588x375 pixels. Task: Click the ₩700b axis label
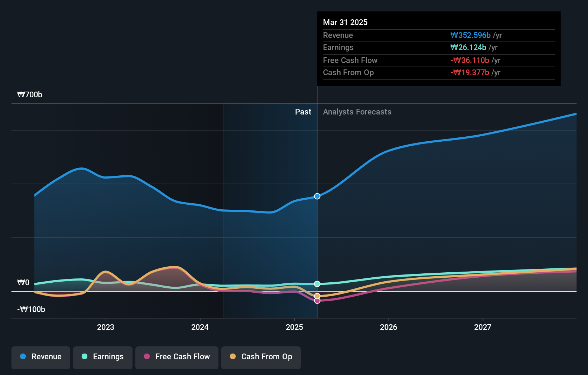(x=30, y=94)
